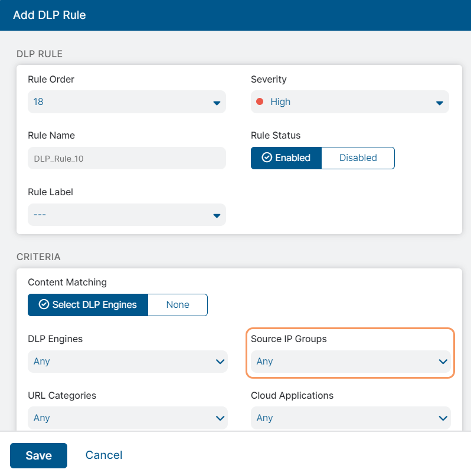Click the Source IP Groups chevron

[443, 362]
